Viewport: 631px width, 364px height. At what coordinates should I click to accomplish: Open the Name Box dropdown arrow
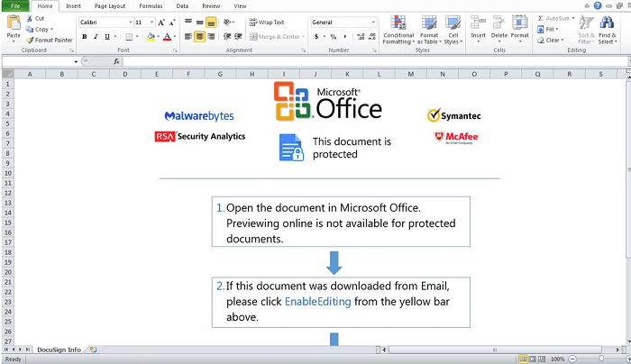point(76,61)
